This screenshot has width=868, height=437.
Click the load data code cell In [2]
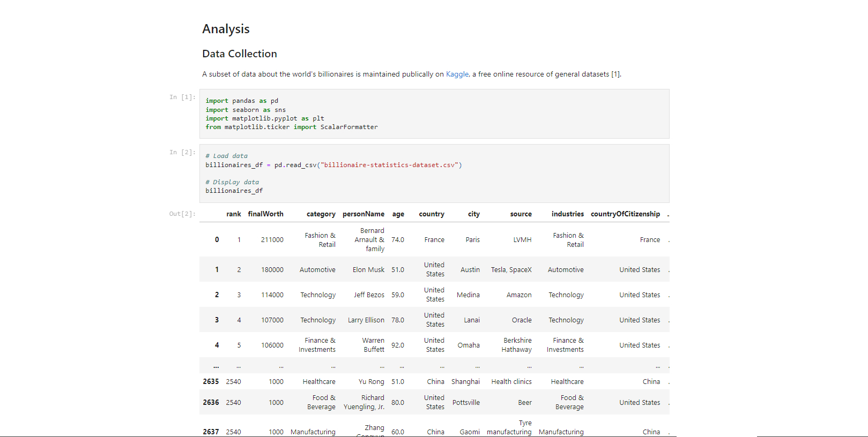[x=434, y=174]
